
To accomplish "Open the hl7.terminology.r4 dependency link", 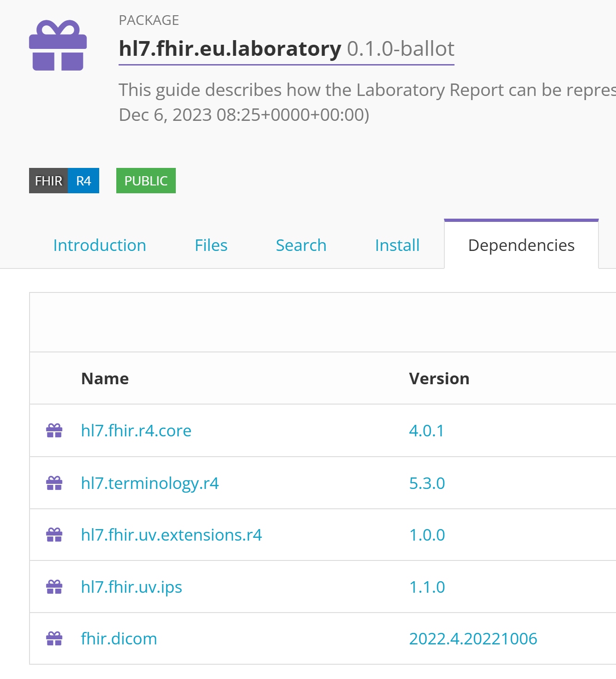I will click(150, 483).
